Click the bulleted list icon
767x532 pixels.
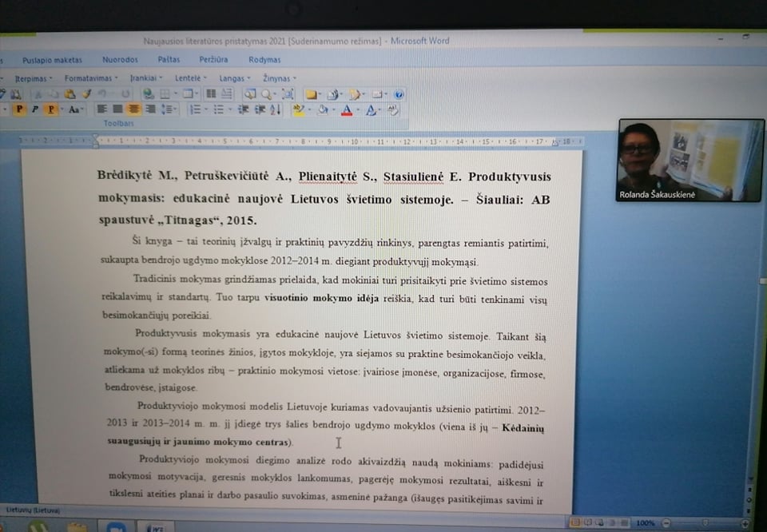click(x=218, y=109)
